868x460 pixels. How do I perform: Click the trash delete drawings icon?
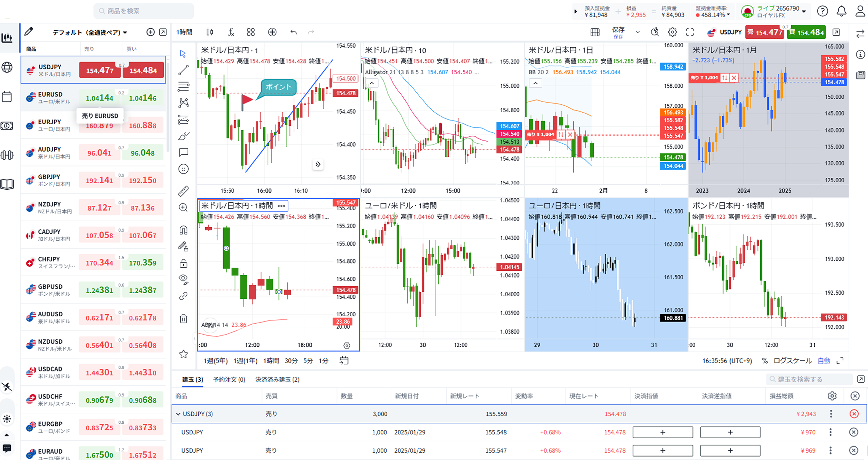[183, 319]
